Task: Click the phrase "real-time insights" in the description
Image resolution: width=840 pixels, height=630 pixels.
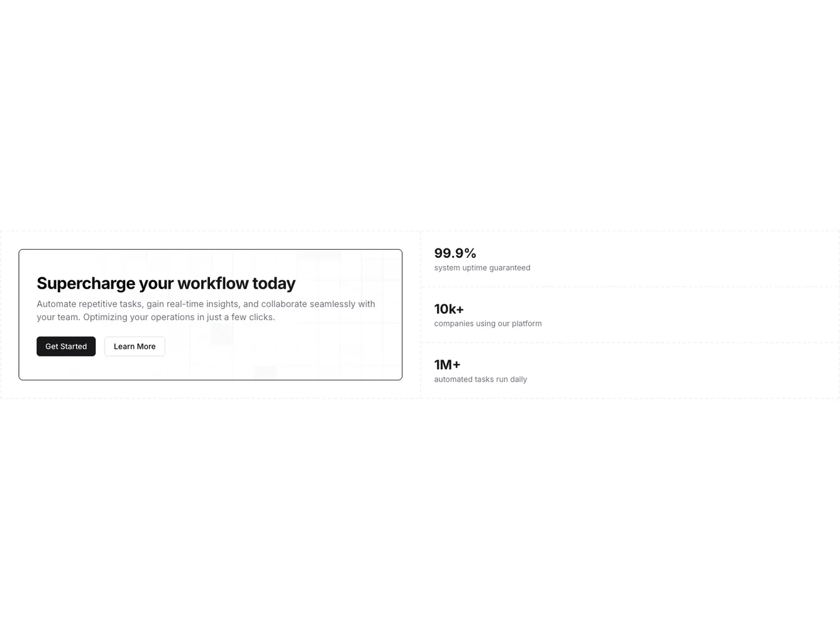Action: [x=203, y=304]
